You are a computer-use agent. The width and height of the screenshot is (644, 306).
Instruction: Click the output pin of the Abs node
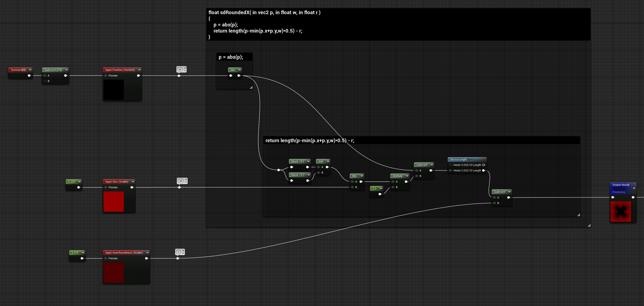click(x=239, y=75)
